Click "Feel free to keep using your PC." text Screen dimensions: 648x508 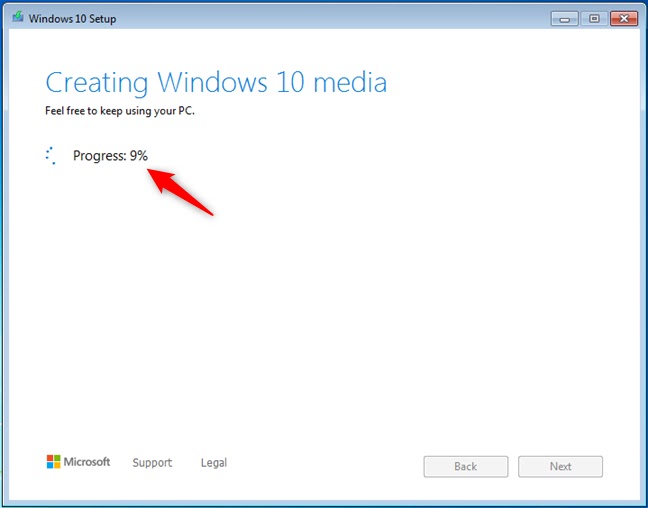coord(120,111)
